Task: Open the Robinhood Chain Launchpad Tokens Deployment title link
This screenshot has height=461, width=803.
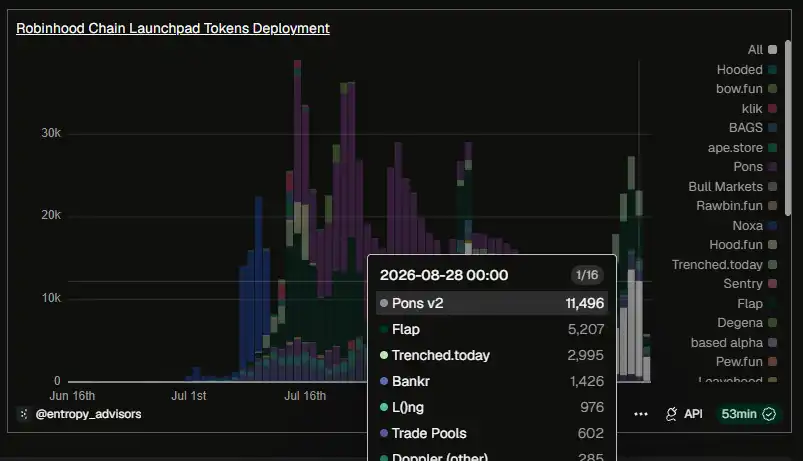Action: [x=173, y=28]
